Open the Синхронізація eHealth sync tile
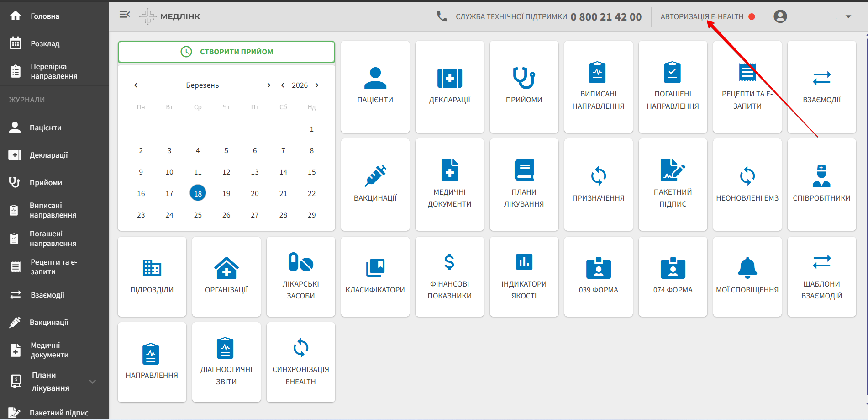868x420 pixels. tap(300, 362)
